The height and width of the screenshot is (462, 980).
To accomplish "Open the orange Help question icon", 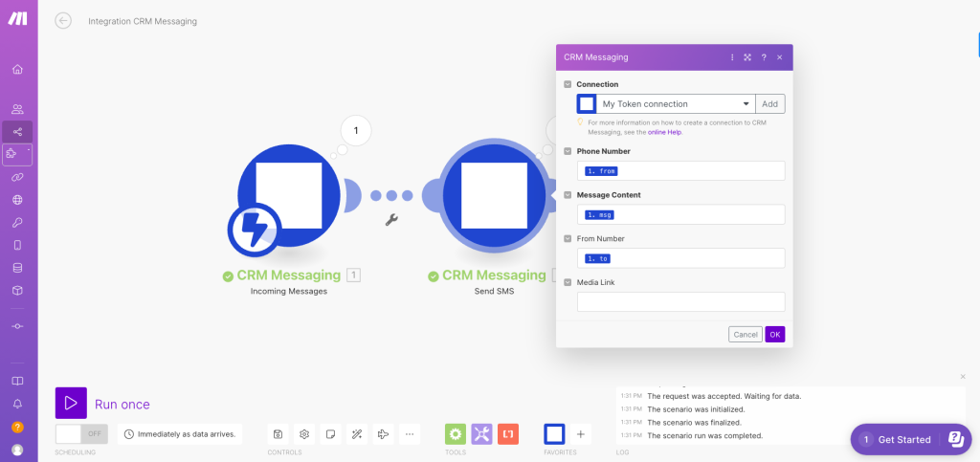I will pyautogui.click(x=17, y=427).
